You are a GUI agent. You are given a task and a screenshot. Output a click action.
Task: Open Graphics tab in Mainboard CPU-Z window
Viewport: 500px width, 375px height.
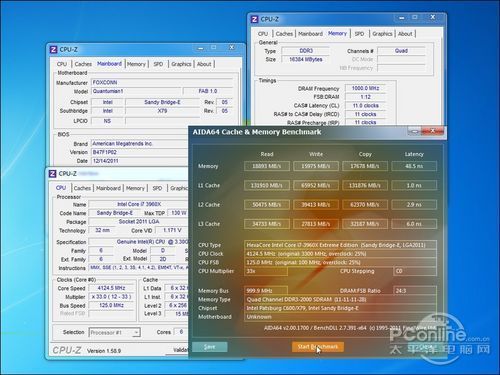(181, 64)
